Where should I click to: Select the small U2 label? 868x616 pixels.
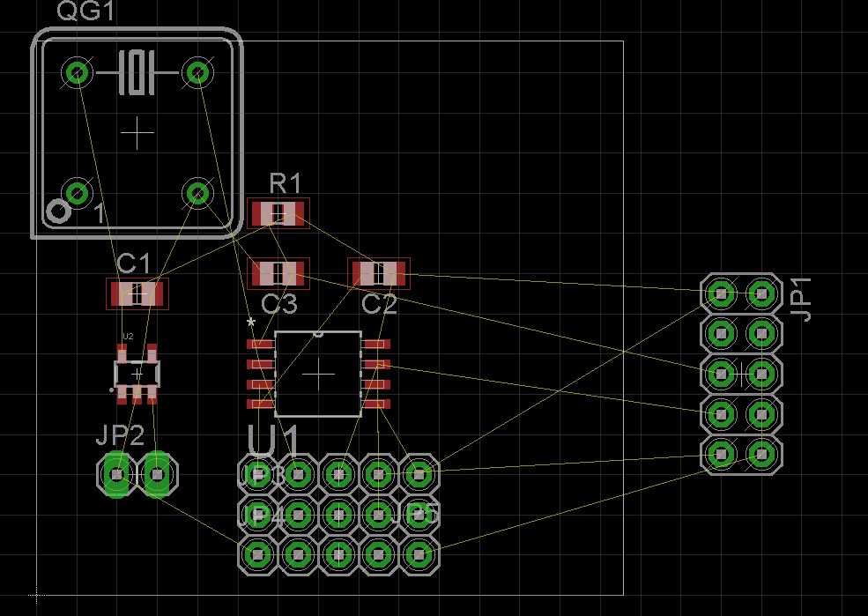pyautogui.click(x=128, y=337)
